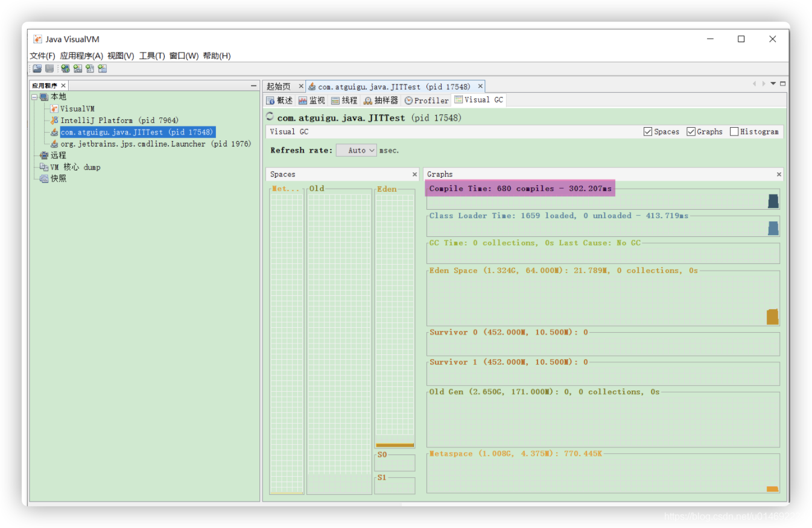Click the scroll tabs right arrow
This screenshot has width=812, height=528.
(763, 84)
